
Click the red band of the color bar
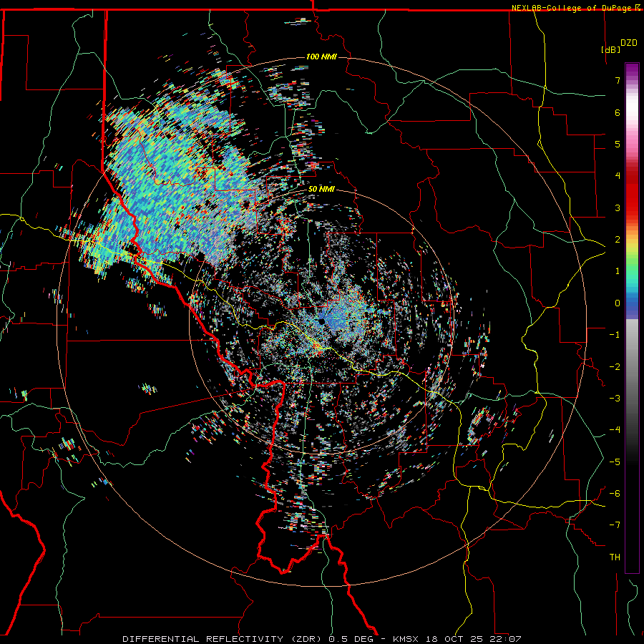(x=632, y=197)
